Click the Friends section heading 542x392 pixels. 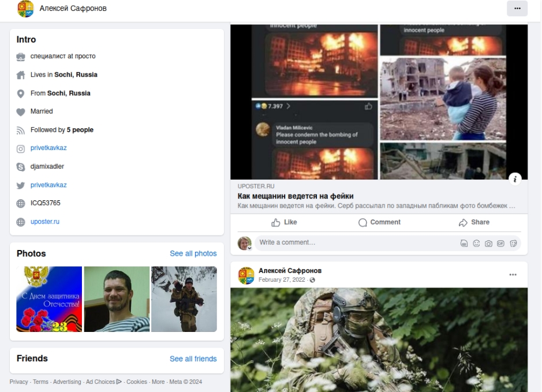[x=32, y=359]
